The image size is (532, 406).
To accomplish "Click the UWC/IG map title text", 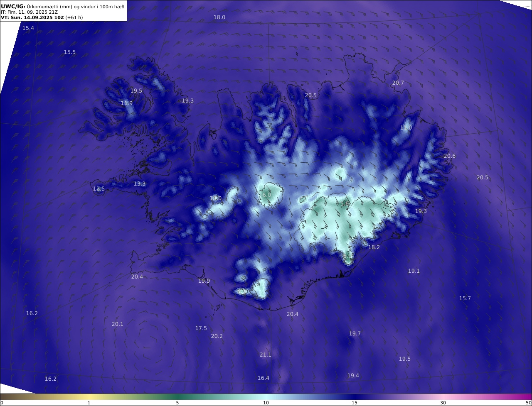I will pos(63,6).
